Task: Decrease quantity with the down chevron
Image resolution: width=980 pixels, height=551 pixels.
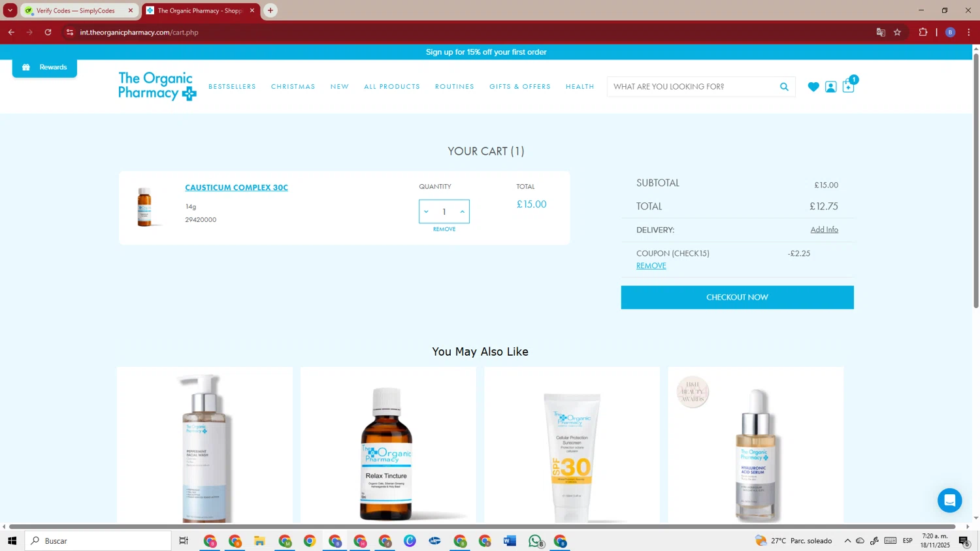Action: [x=426, y=212]
